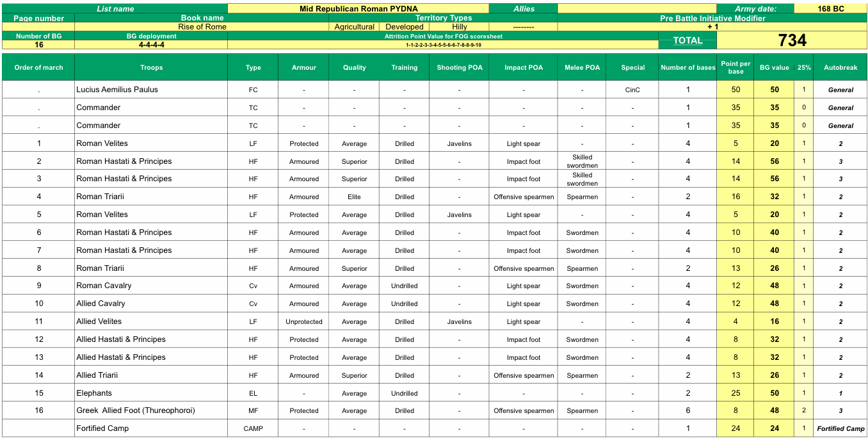Select 'Allied Hastati & Principes' in row 13

pos(151,357)
